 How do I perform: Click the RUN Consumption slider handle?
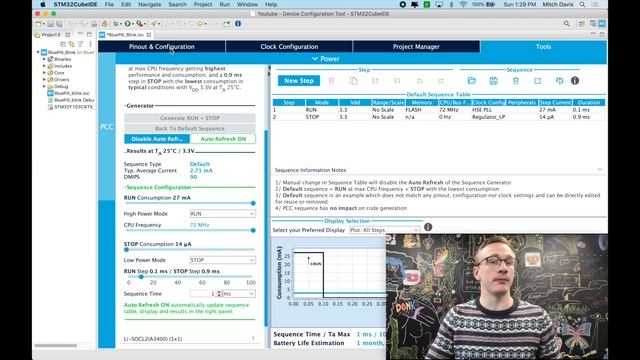tap(253, 203)
